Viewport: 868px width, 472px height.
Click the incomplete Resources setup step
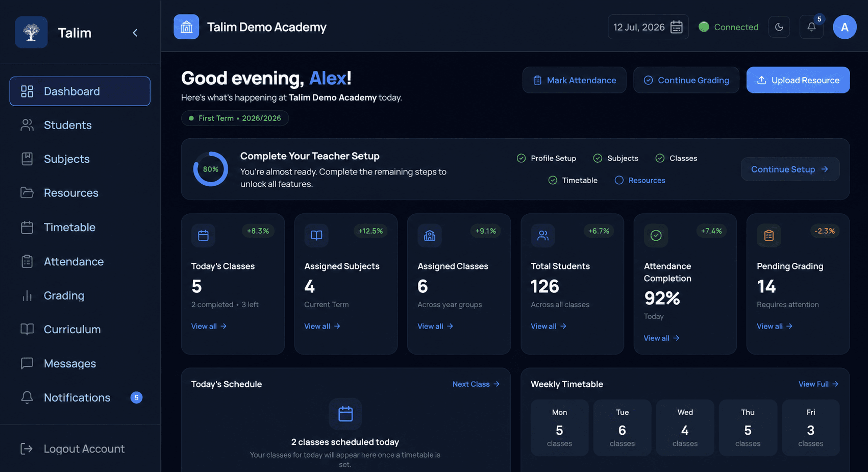click(x=640, y=180)
